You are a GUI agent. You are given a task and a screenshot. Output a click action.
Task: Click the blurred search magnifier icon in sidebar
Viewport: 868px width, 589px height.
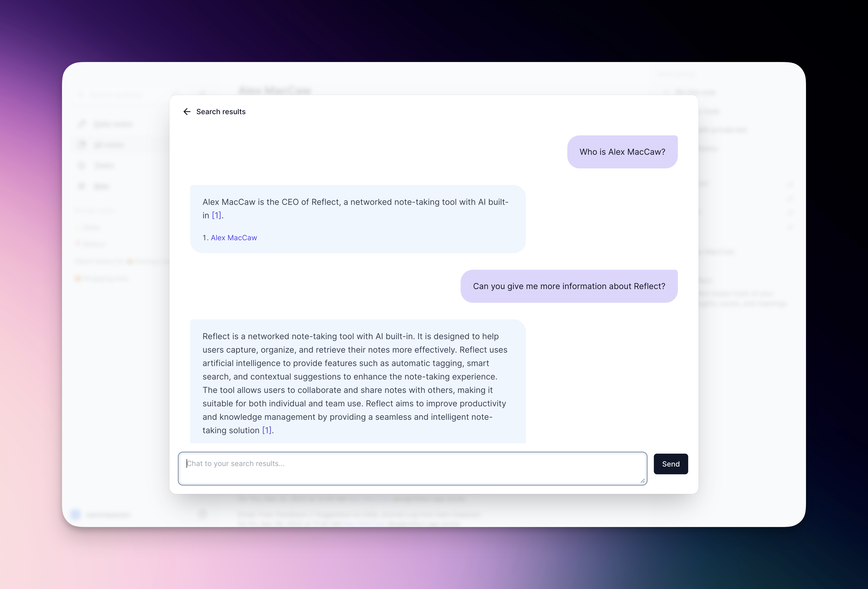point(81,95)
